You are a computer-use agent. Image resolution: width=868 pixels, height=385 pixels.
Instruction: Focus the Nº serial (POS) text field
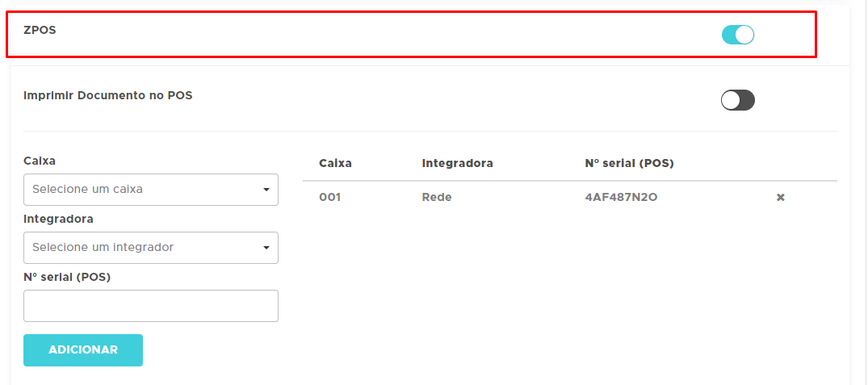coord(151,306)
